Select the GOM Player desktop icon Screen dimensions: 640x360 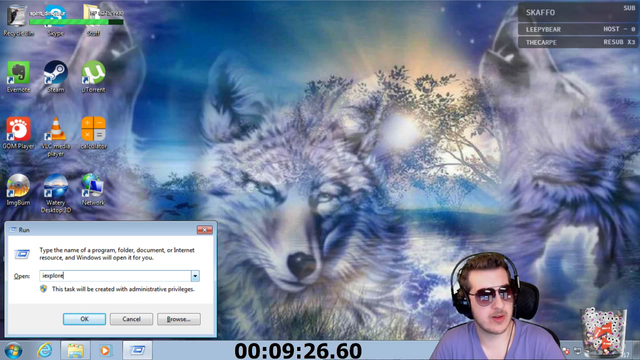(x=18, y=133)
